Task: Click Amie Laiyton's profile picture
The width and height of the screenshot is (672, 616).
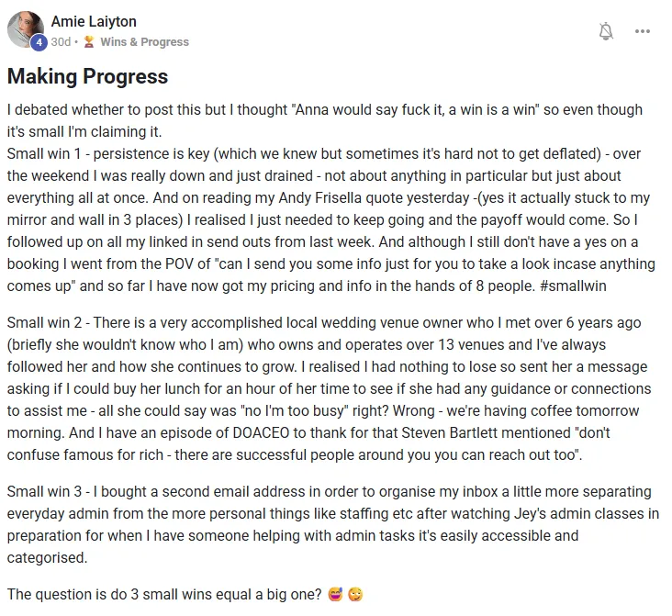Action: click(x=26, y=28)
